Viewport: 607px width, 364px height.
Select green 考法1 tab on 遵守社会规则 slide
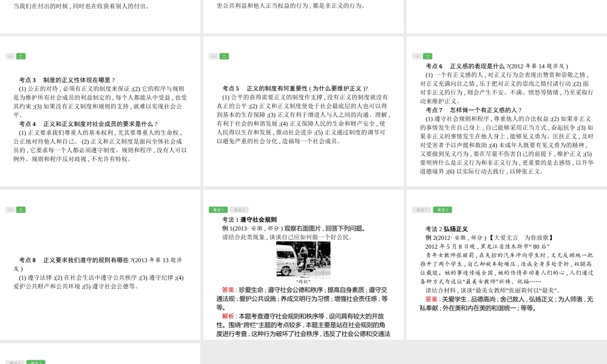(x=218, y=210)
